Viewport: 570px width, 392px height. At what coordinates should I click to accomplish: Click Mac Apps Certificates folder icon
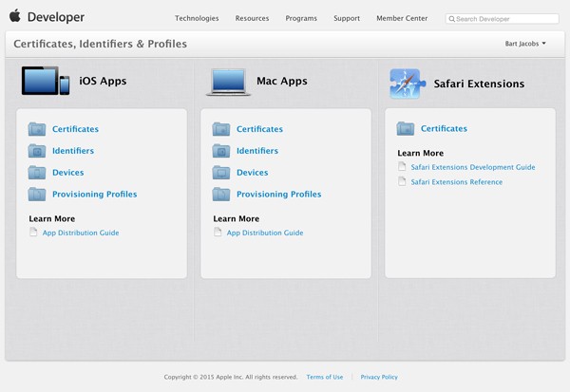(x=221, y=129)
